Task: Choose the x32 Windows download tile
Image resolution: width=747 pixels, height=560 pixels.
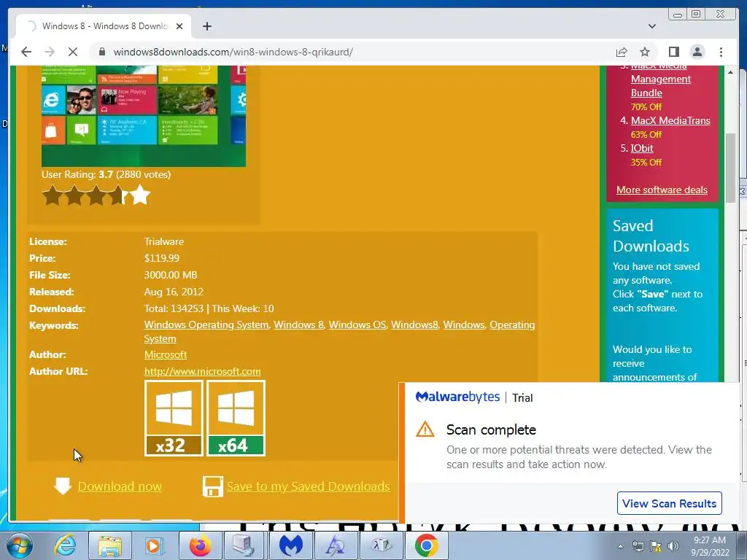Action: [174, 418]
